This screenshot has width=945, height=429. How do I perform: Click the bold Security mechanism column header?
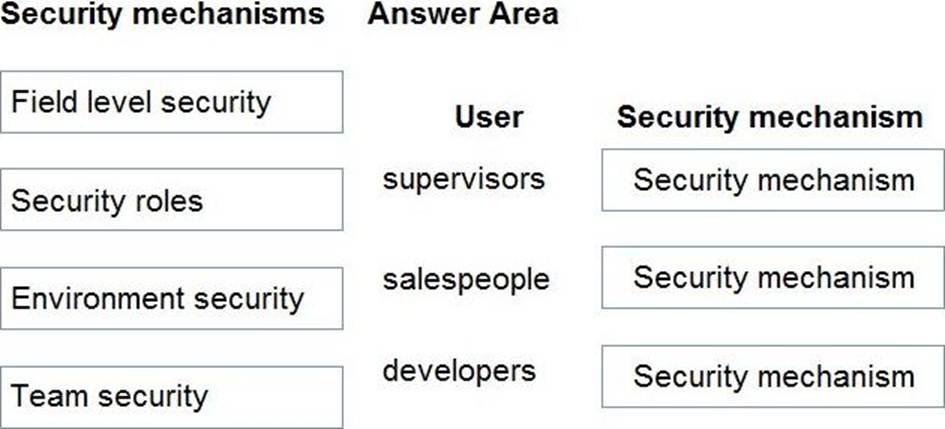click(x=770, y=117)
